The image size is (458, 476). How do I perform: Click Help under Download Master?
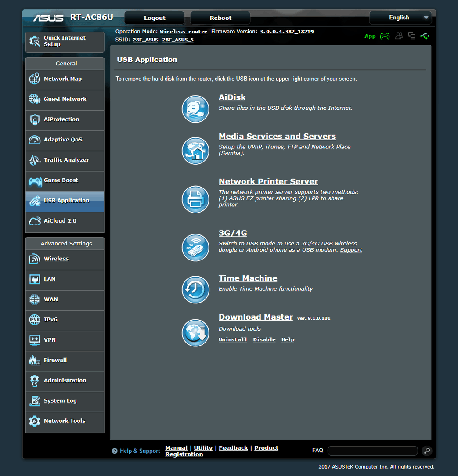(x=288, y=339)
